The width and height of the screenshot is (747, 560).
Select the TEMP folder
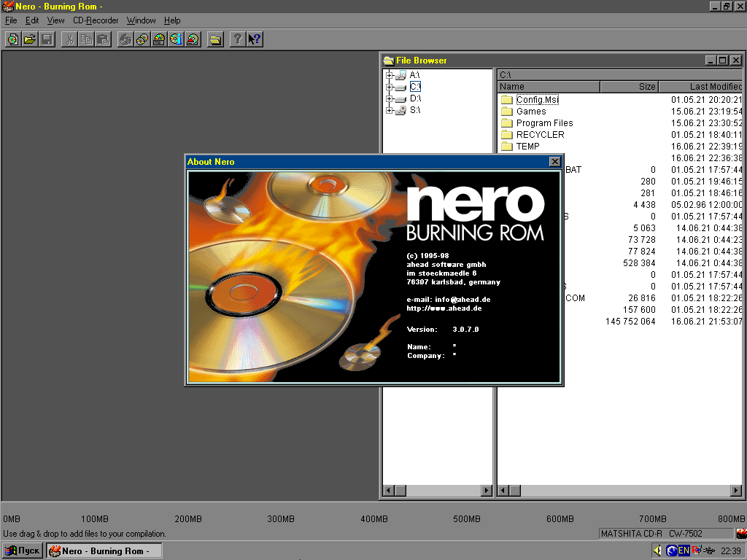coord(528,146)
